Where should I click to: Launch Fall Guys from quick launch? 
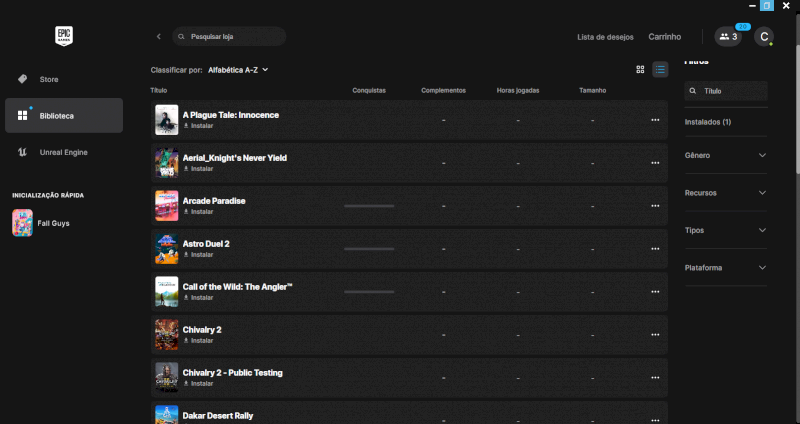click(41, 223)
